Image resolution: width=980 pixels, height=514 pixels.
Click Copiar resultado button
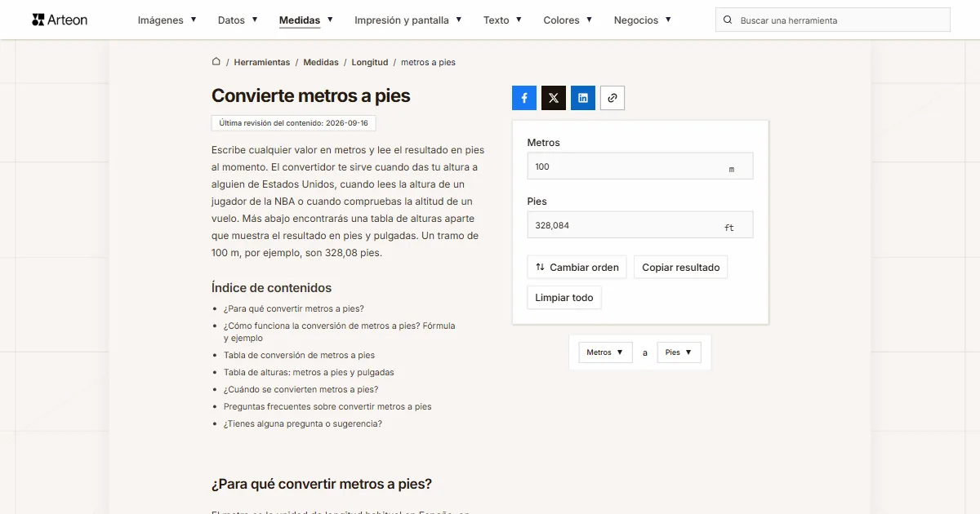pyautogui.click(x=680, y=268)
